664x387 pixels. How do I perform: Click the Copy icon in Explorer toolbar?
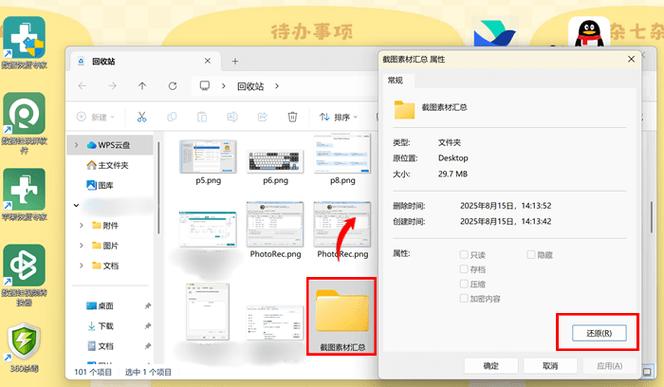pos(172,117)
